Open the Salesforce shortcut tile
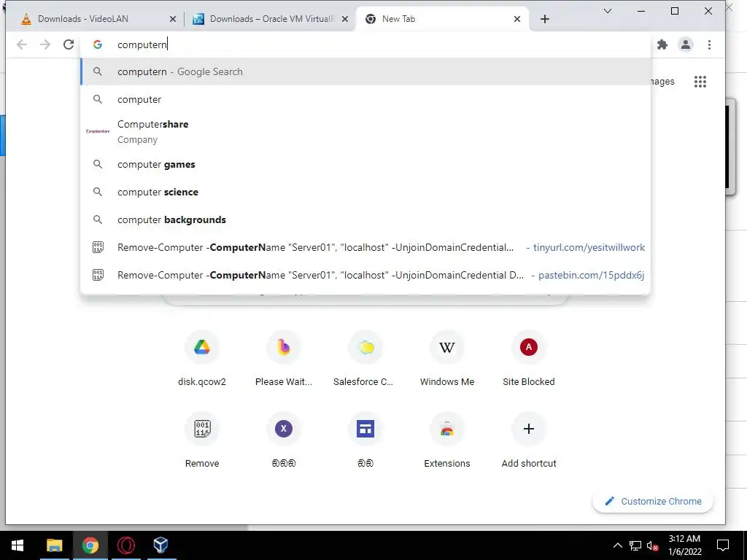 pos(365,359)
